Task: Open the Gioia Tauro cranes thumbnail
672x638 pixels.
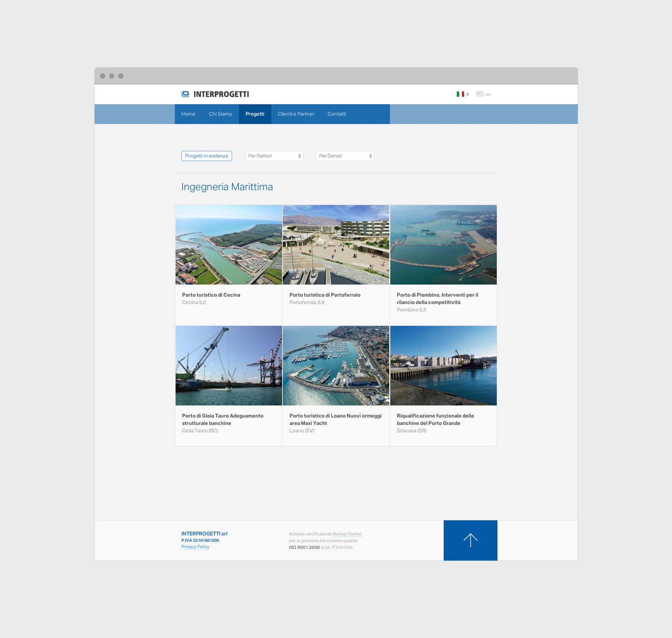Action: point(229,366)
